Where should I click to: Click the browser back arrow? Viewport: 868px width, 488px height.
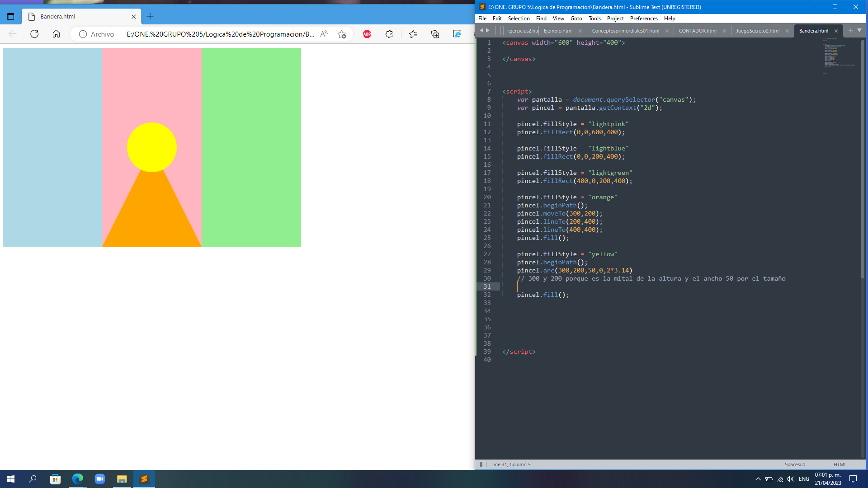(13, 34)
